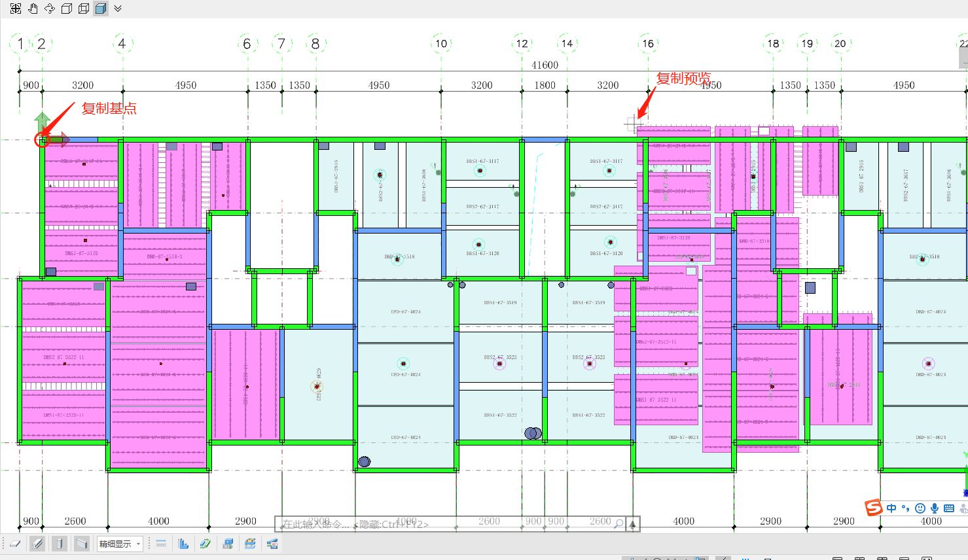Click the Sogou input method logo
Image resolution: width=968 pixels, height=560 pixels.
pos(874,508)
